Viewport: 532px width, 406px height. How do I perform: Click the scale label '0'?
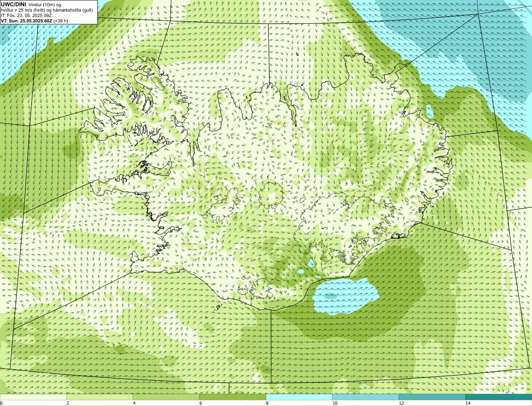pyautogui.click(x=1, y=403)
